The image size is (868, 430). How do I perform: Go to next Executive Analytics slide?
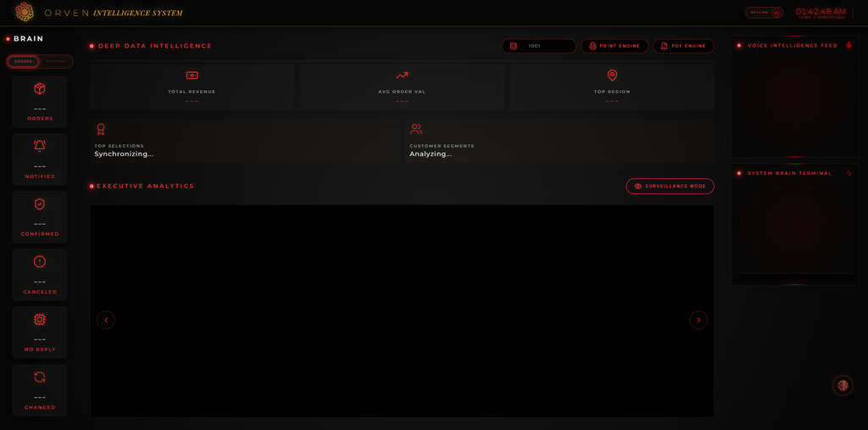click(x=698, y=320)
